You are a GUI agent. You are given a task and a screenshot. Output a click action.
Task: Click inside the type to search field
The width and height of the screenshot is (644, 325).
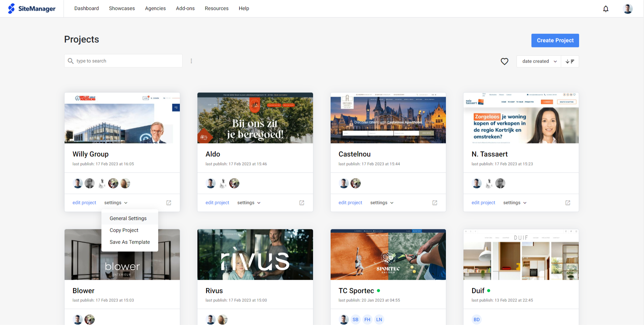point(101,61)
